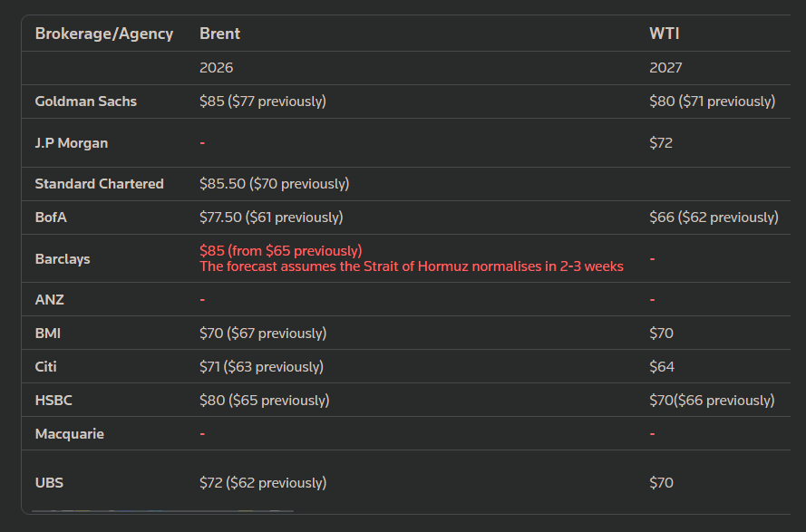
Task: Click the Strait of Hormuz note text
Action: coord(411,266)
